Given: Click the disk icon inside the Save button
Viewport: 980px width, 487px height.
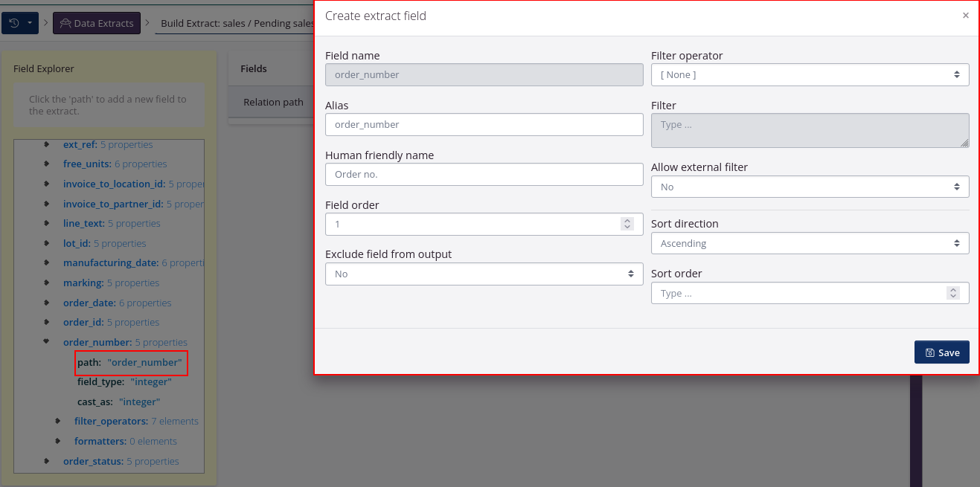Looking at the screenshot, I should [x=931, y=352].
